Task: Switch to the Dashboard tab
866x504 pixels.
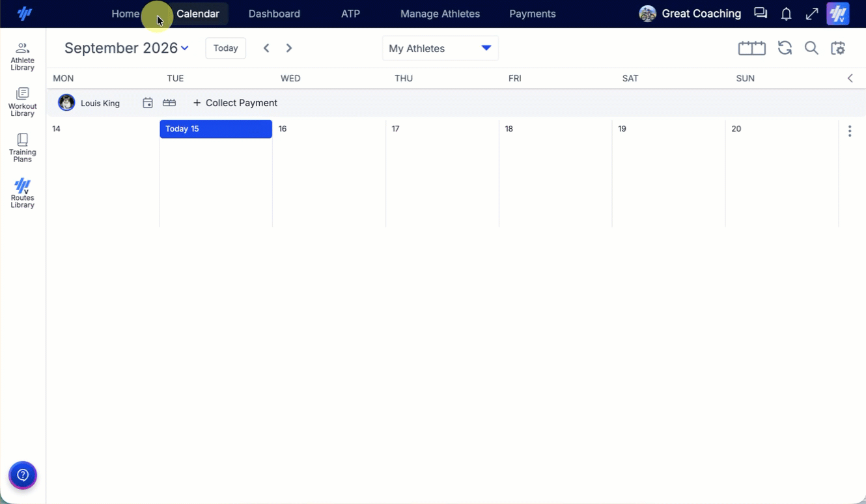Action: tap(274, 14)
